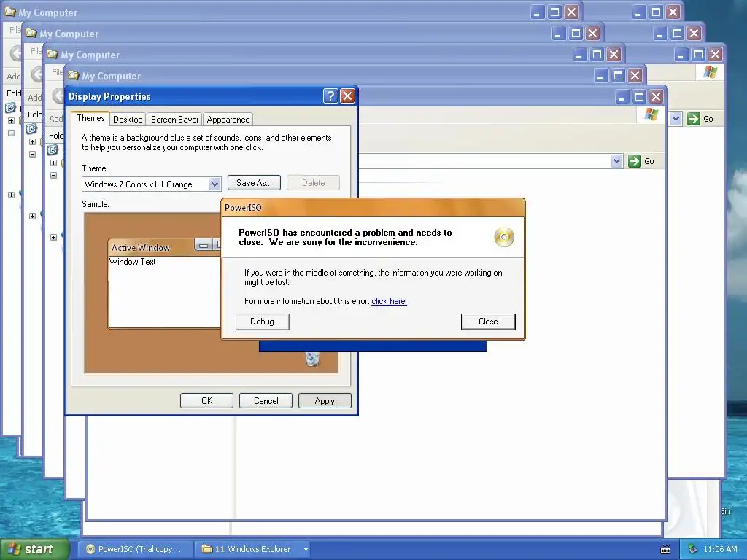Click the Windows flag logo above the lower Go button
This screenshot has height=560, width=747.
coord(651,114)
